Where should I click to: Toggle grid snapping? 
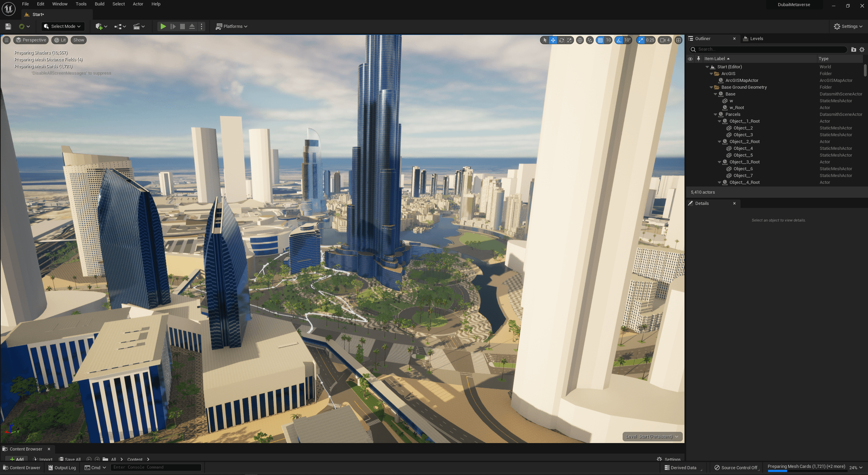[601, 40]
